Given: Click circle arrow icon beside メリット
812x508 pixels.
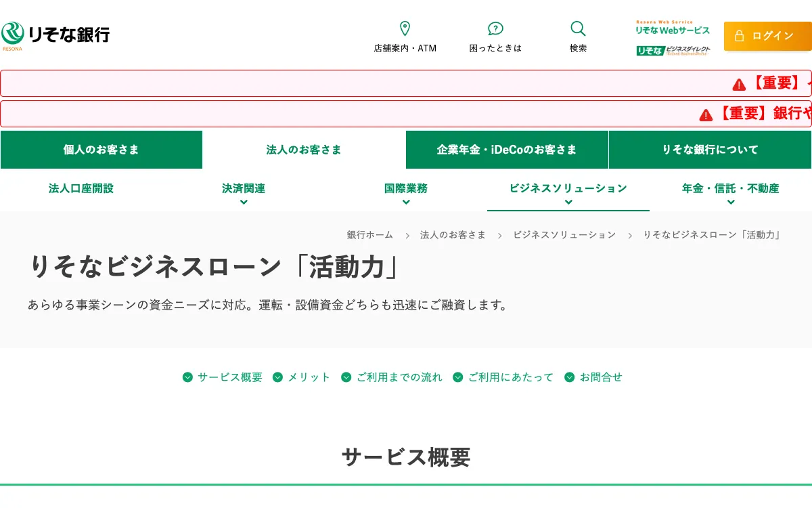Looking at the screenshot, I should (x=277, y=377).
